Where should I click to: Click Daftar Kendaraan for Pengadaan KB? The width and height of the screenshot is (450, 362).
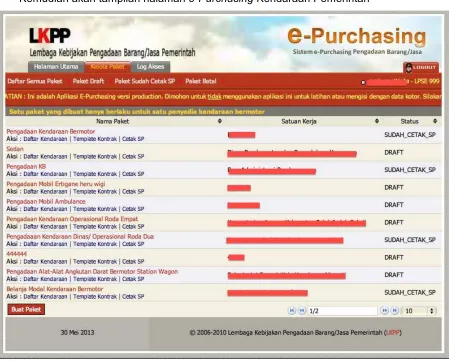[45, 174]
